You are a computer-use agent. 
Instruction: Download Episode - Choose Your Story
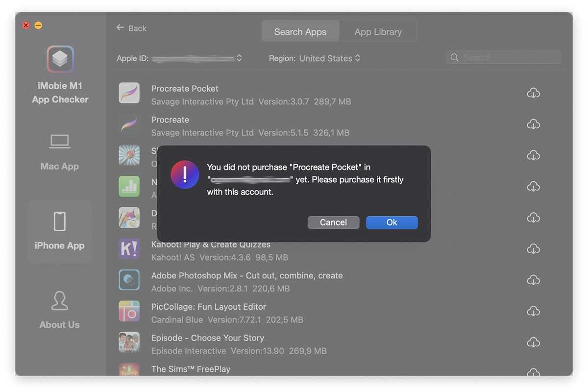coord(533,342)
